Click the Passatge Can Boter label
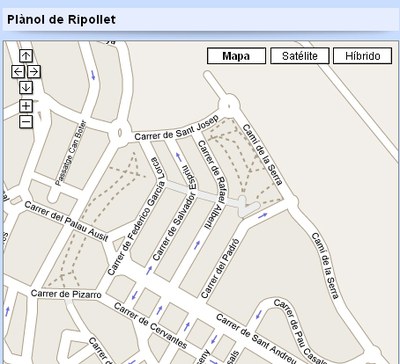Image resolution: width=400 pixels, height=364 pixels. click(71, 153)
